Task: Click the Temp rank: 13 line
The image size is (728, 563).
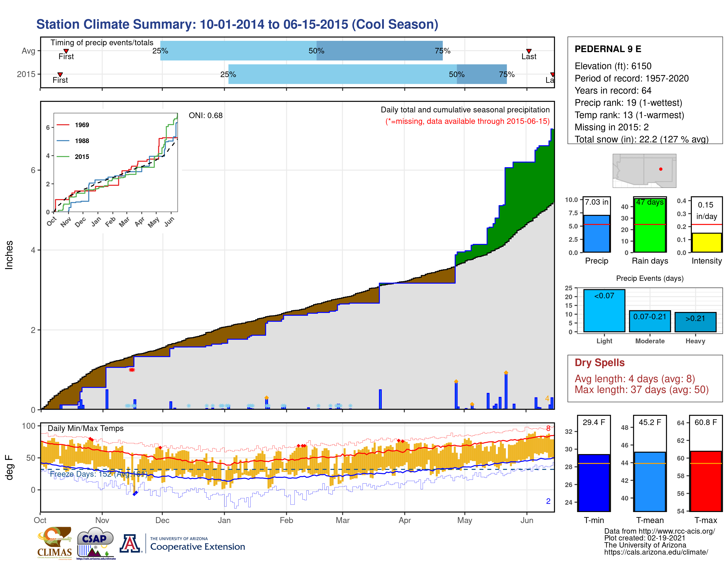Action: pyautogui.click(x=629, y=115)
